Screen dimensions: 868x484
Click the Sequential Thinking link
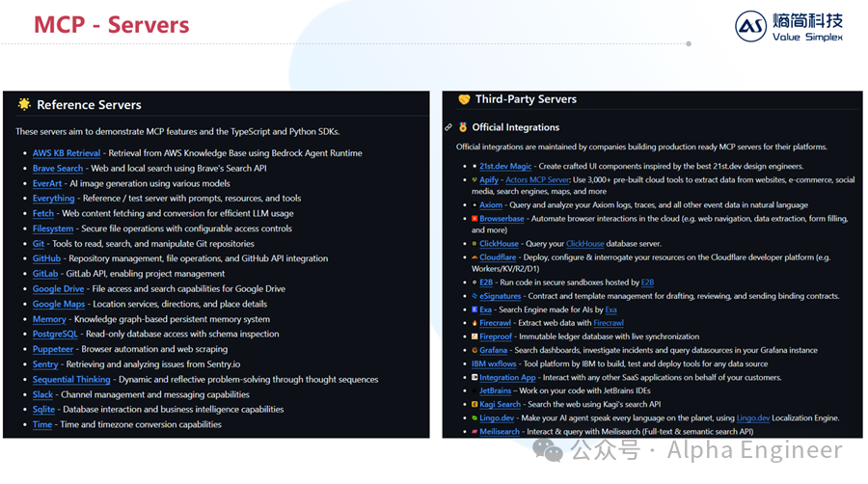tap(71, 380)
